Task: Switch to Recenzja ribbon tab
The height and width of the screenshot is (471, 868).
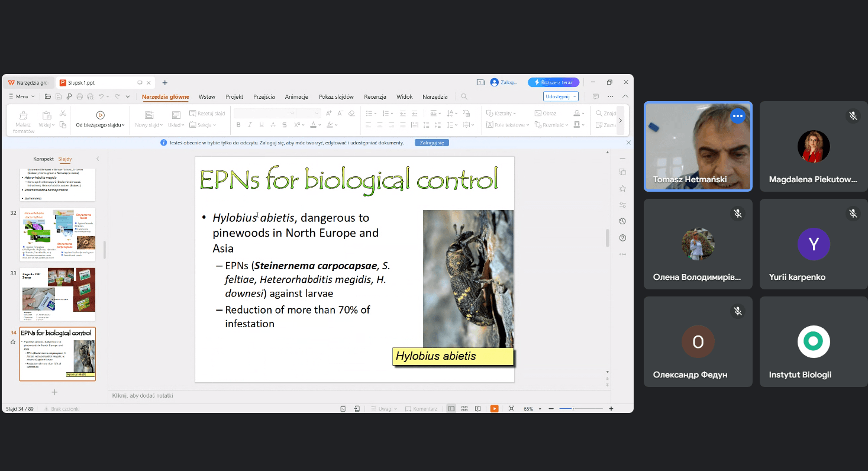Action: tap(375, 96)
